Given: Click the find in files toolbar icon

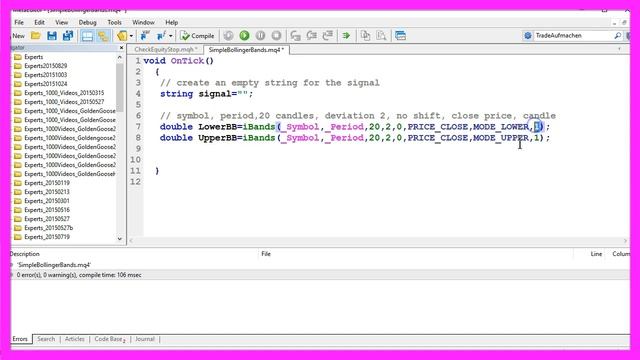Looking at the screenshot, I should point(381,36).
